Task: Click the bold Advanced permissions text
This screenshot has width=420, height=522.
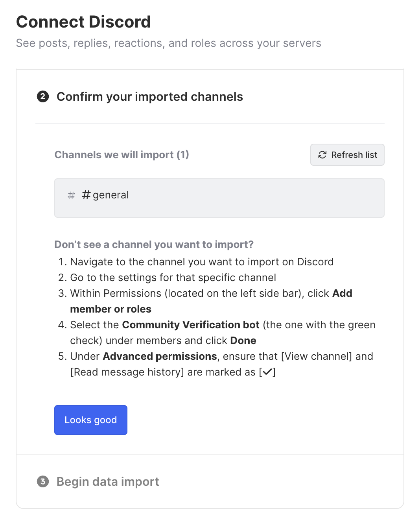Action: (x=160, y=356)
